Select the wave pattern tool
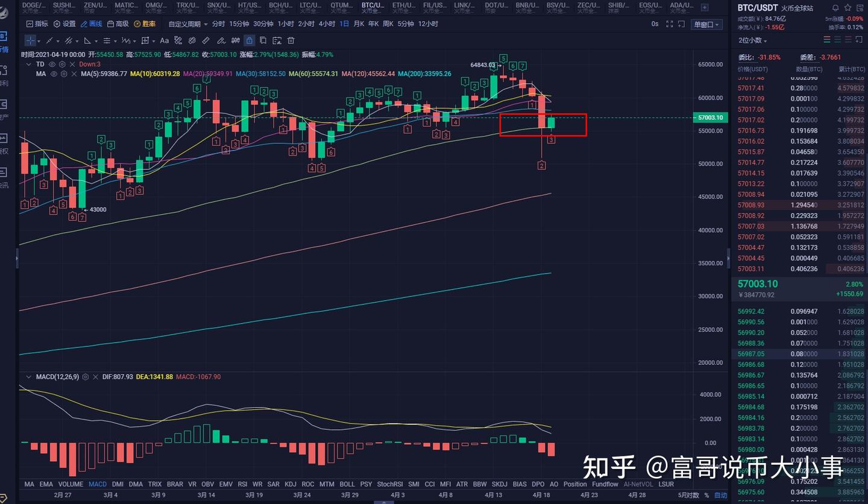Screen dimensions: 868x504 tap(125, 40)
